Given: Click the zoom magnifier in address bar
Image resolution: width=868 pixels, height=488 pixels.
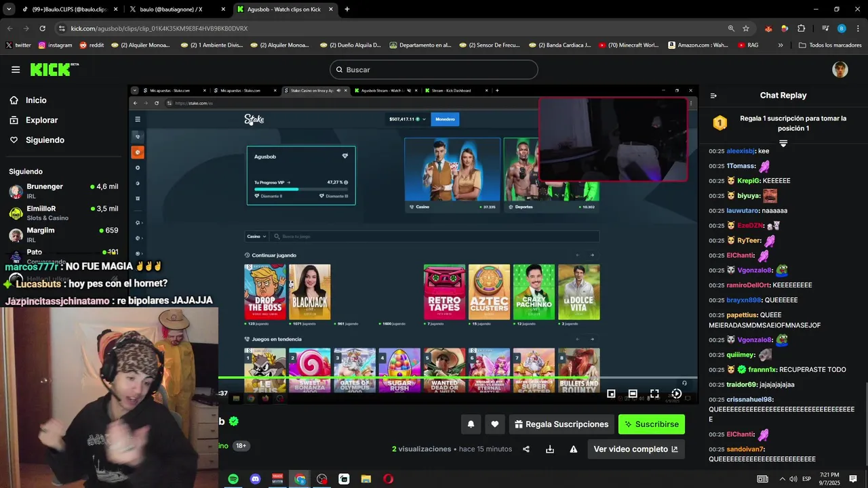Looking at the screenshot, I should (x=731, y=28).
